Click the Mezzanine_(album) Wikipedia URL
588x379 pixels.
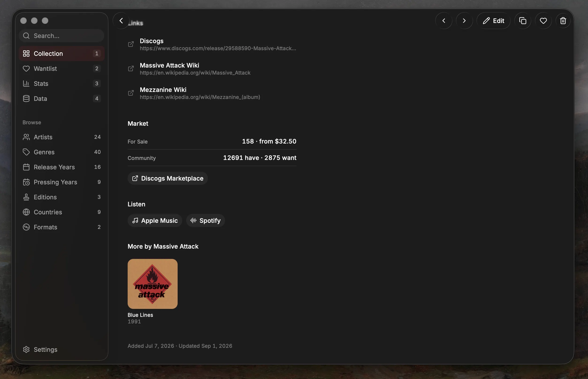pyautogui.click(x=200, y=97)
